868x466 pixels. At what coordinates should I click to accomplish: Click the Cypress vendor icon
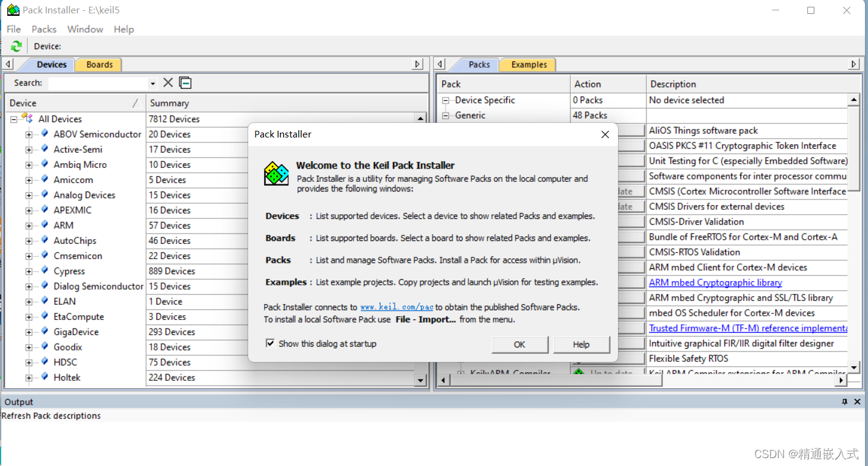44,271
